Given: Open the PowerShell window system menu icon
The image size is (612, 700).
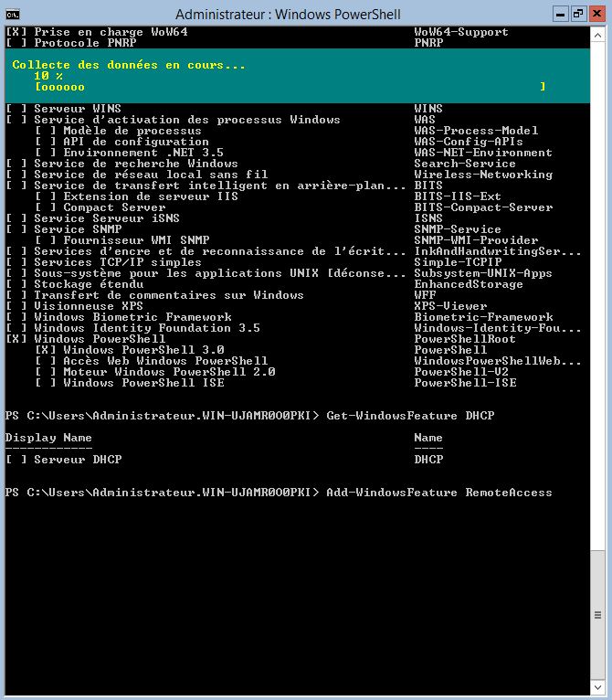Looking at the screenshot, I should tap(13, 15).
